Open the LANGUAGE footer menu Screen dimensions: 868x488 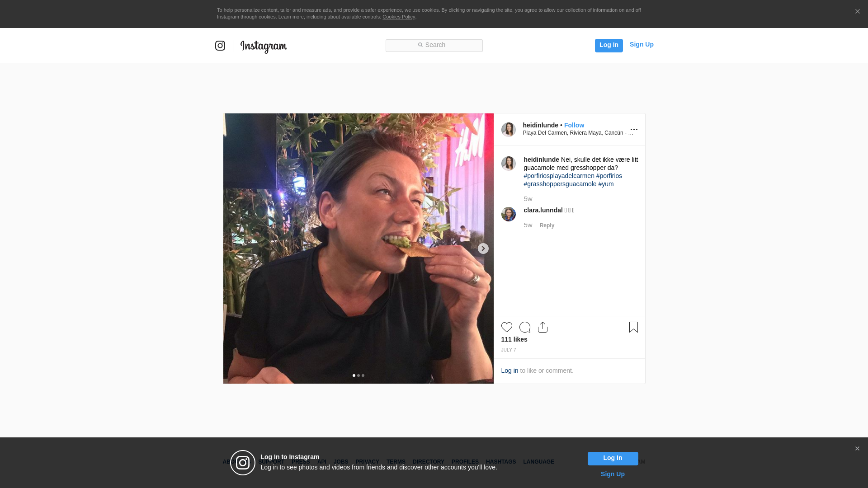(x=538, y=462)
